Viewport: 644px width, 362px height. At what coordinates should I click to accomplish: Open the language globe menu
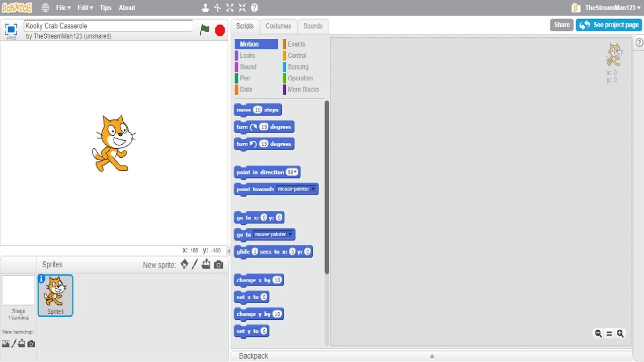coord(45,8)
